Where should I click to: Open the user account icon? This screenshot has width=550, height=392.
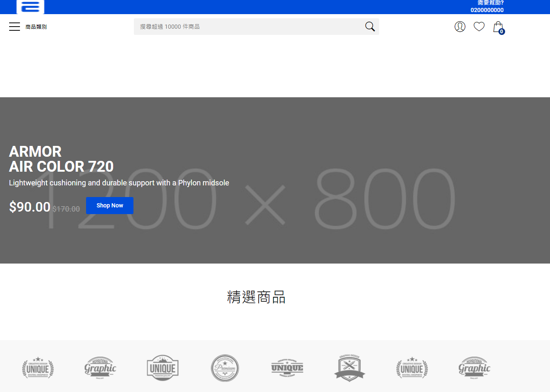[x=460, y=27]
